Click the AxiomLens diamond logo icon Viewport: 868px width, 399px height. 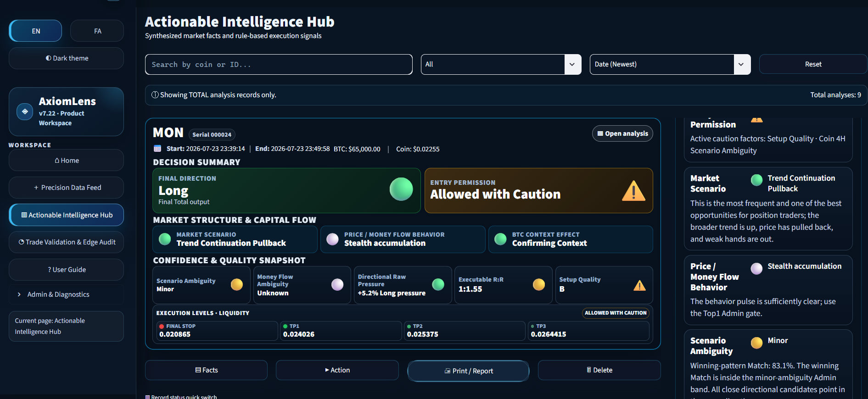click(25, 111)
